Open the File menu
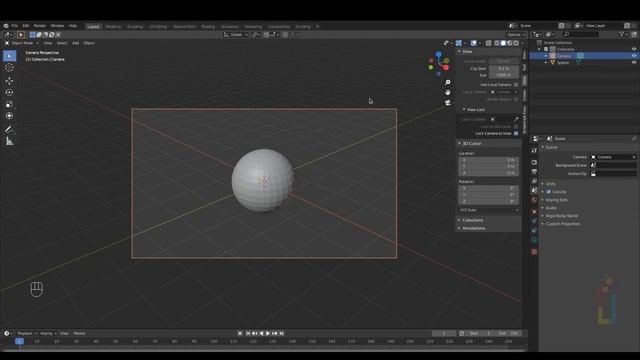This screenshot has width=640, height=360. pos(14,26)
